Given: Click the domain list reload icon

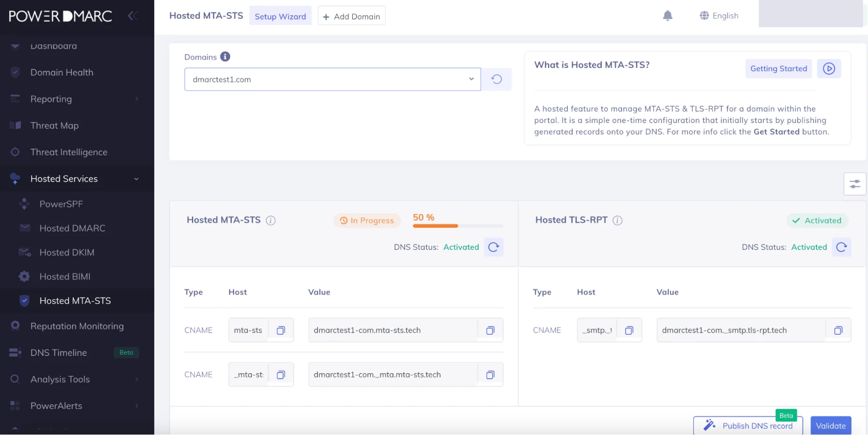Looking at the screenshot, I should (x=496, y=79).
